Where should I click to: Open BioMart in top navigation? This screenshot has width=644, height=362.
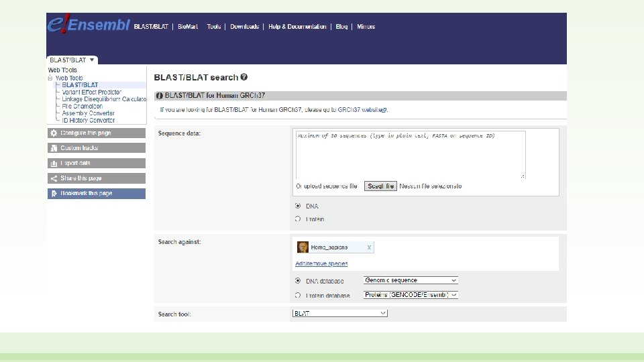point(188,27)
